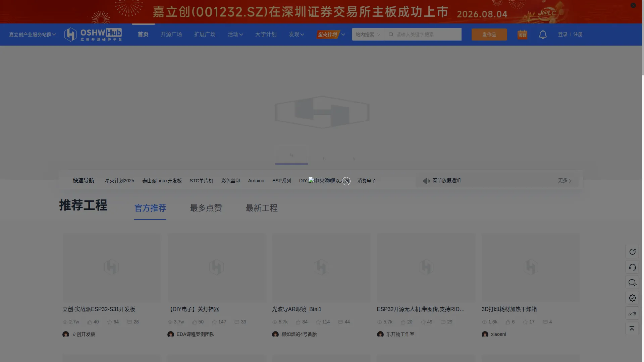Open the notification bell
The image size is (644, 362).
[x=543, y=35]
